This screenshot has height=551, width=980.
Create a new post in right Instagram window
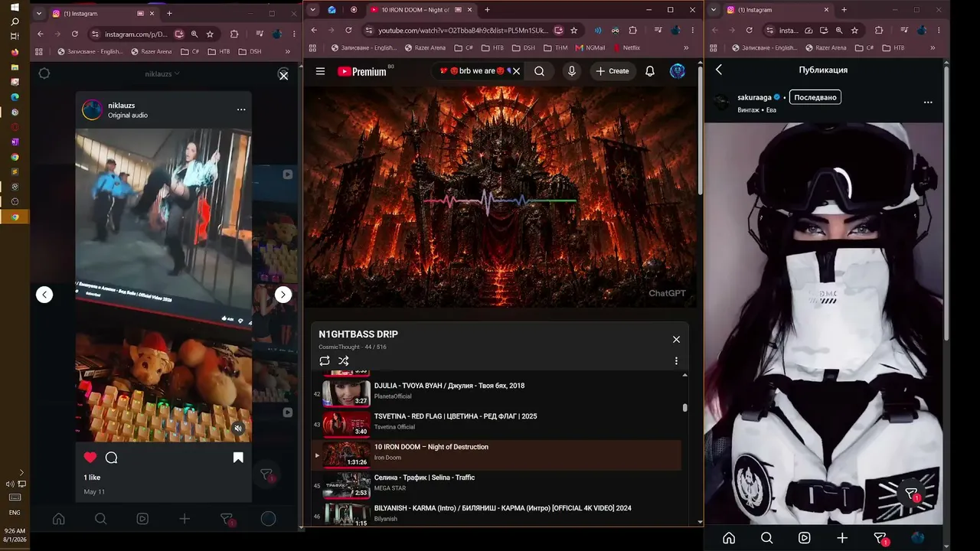[x=842, y=538]
